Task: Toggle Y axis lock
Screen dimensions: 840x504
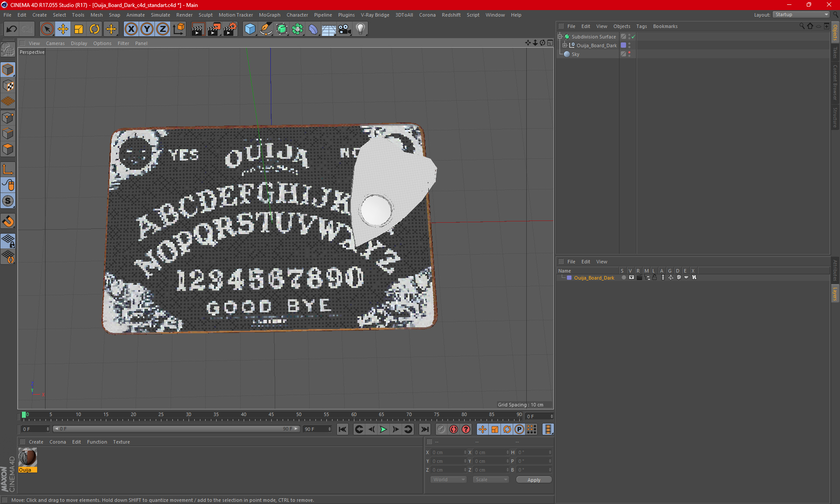Action: [x=147, y=29]
